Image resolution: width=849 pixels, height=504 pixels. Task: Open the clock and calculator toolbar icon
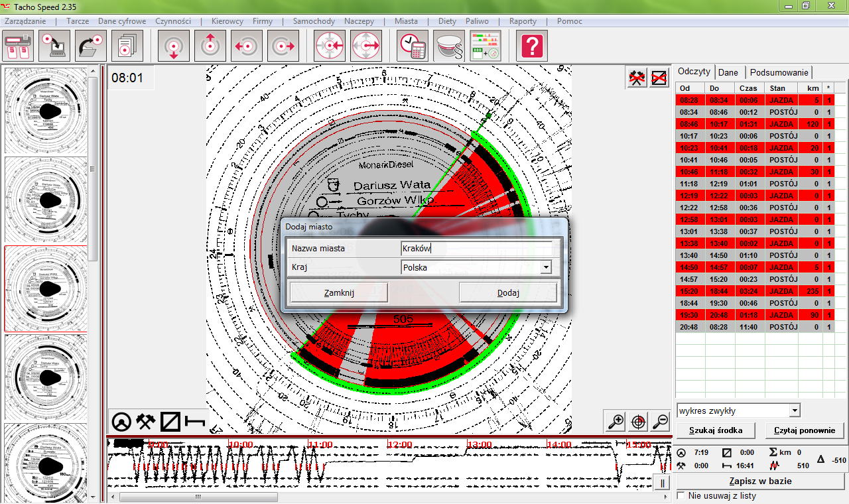[413, 46]
